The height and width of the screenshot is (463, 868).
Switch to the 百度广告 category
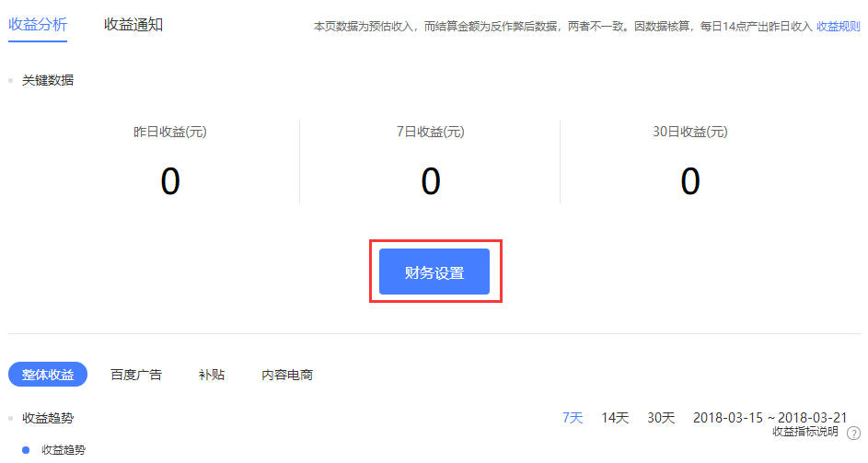coord(136,375)
